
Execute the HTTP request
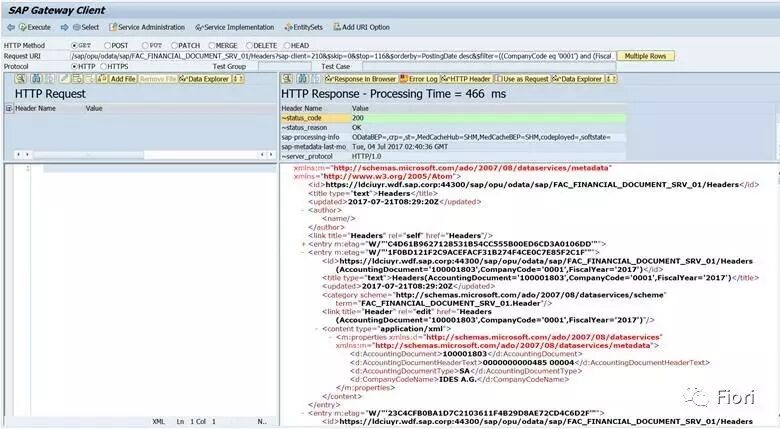pos(35,27)
